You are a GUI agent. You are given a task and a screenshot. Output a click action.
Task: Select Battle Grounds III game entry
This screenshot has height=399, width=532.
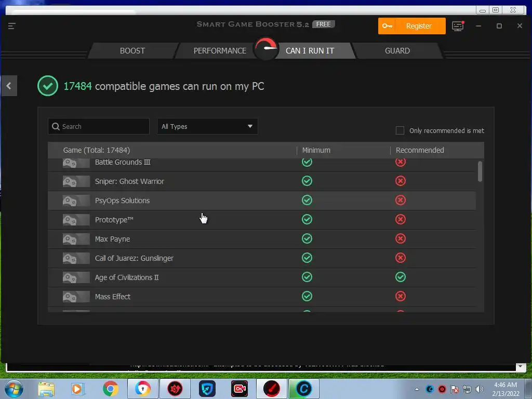click(x=123, y=162)
